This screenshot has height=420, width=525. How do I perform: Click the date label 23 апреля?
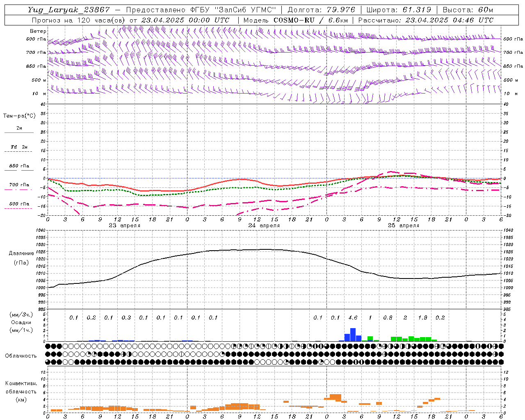[125, 226]
